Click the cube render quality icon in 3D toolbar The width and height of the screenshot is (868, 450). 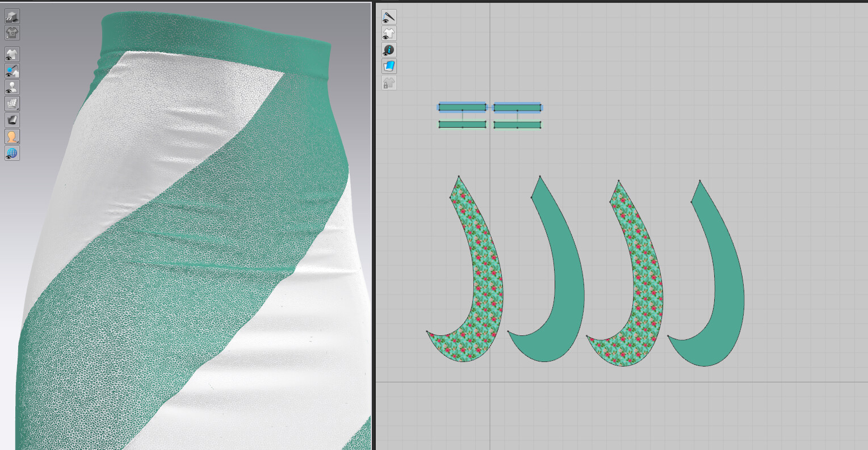click(x=12, y=16)
